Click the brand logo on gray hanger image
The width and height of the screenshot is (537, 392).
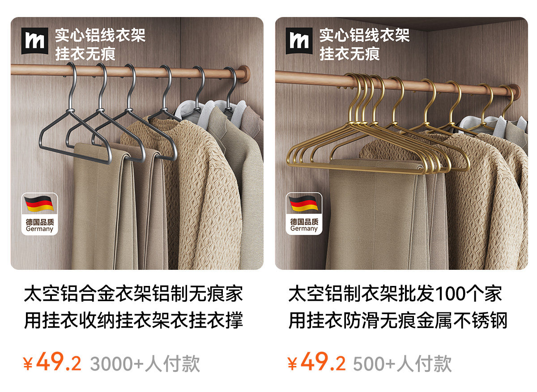[34, 41]
